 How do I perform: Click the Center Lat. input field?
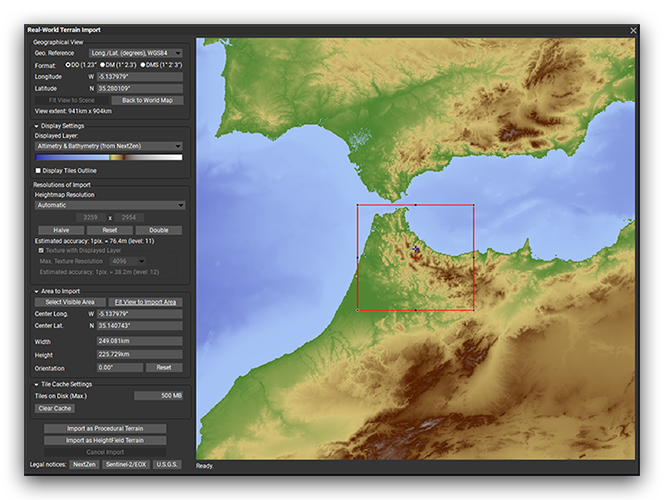140,325
